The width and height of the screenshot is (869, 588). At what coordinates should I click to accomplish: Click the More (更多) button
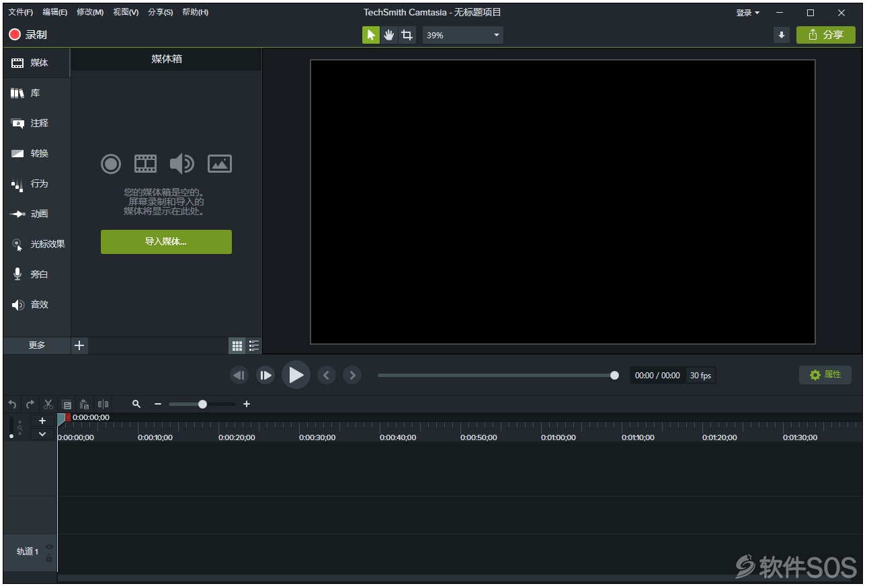(x=37, y=345)
